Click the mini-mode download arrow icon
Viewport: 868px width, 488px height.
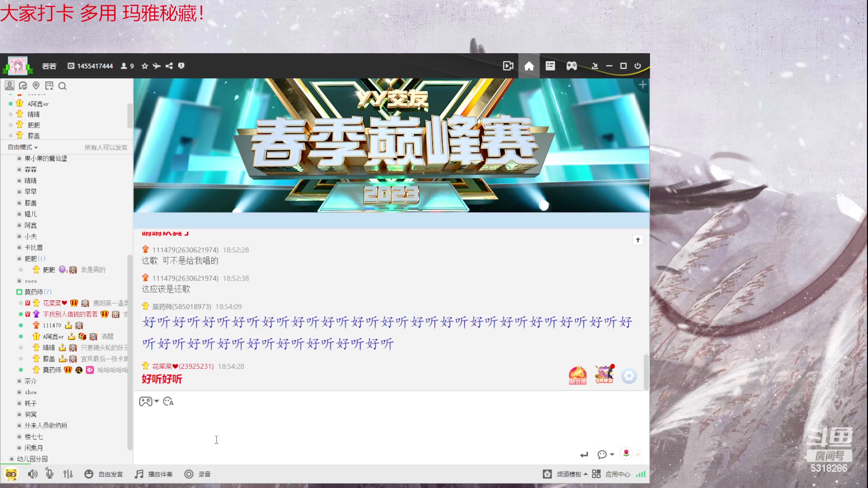595,66
